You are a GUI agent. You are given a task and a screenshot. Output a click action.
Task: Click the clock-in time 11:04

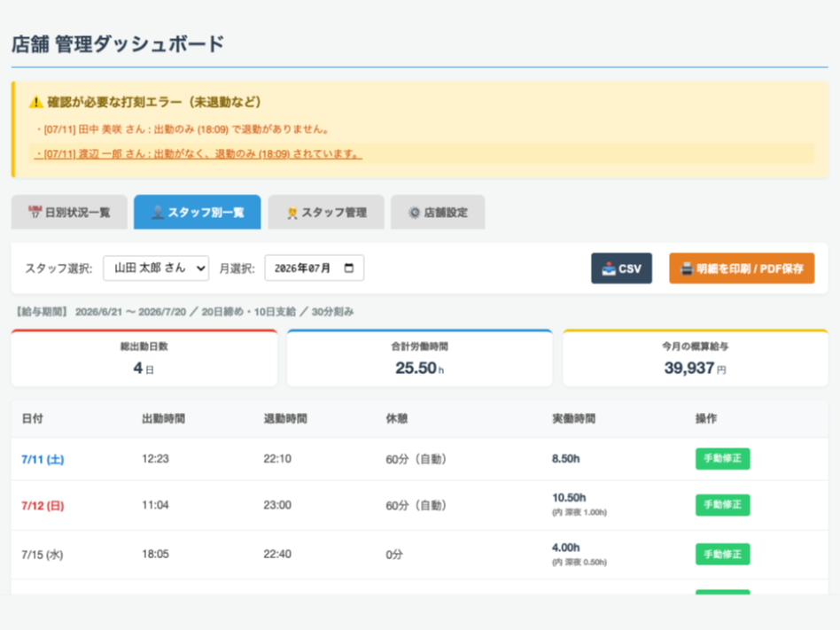155,505
